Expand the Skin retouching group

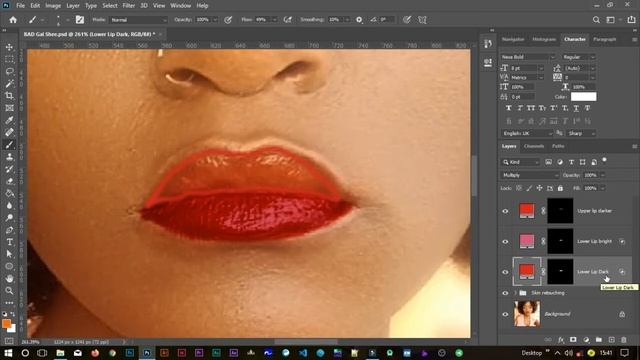pos(515,293)
